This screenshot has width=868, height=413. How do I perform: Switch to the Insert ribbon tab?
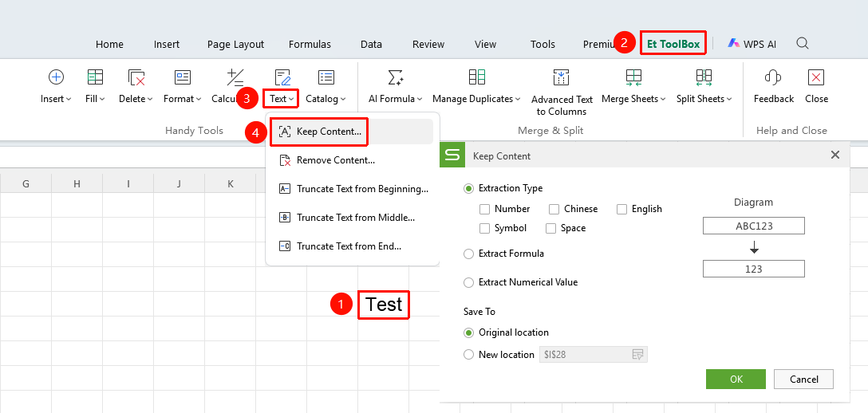click(167, 44)
